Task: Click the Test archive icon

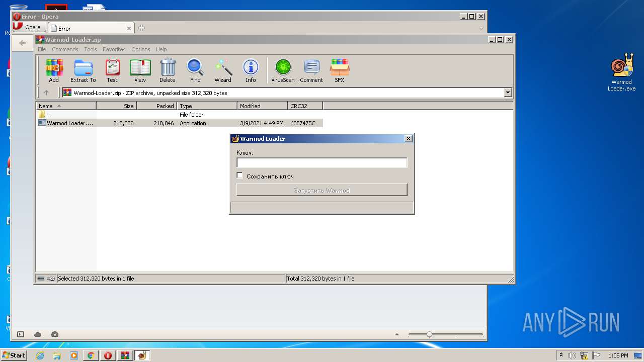Action: 112,70
